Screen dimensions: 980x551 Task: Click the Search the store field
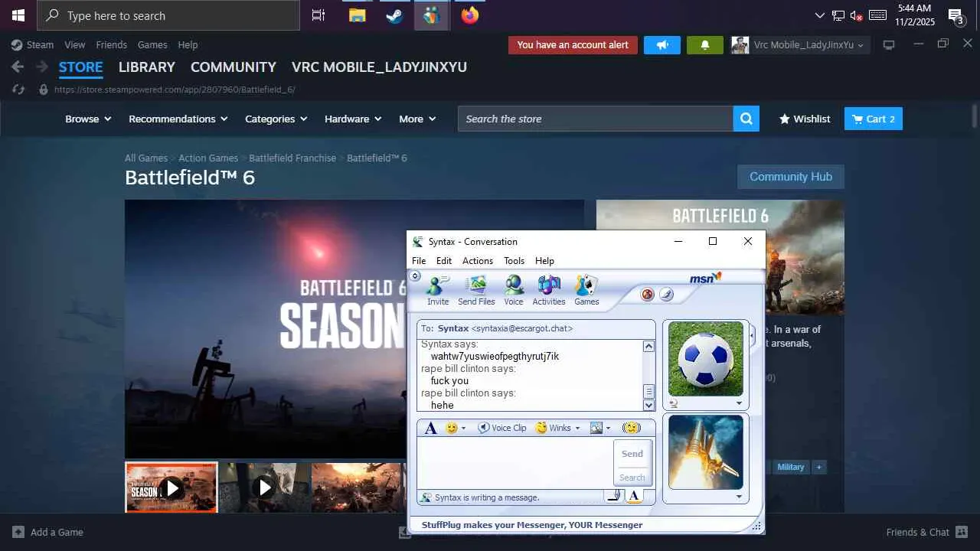click(596, 119)
